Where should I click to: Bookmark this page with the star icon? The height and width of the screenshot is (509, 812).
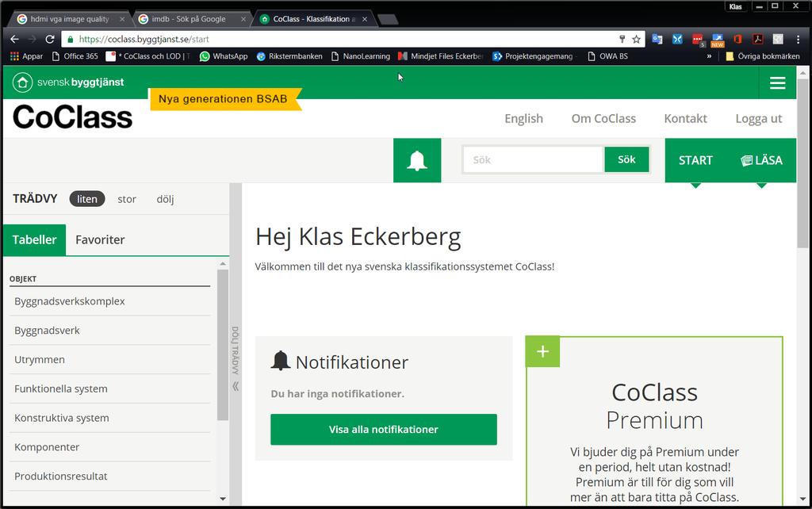(x=637, y=40)
